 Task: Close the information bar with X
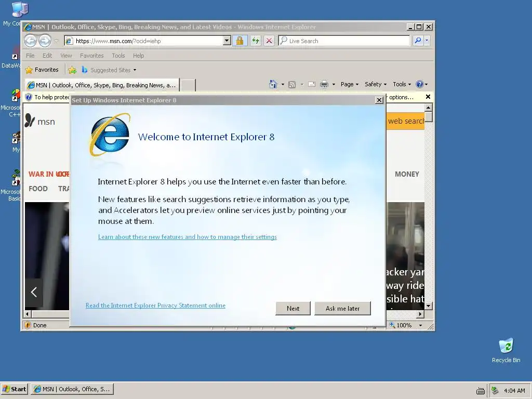[x=428, y=97]
